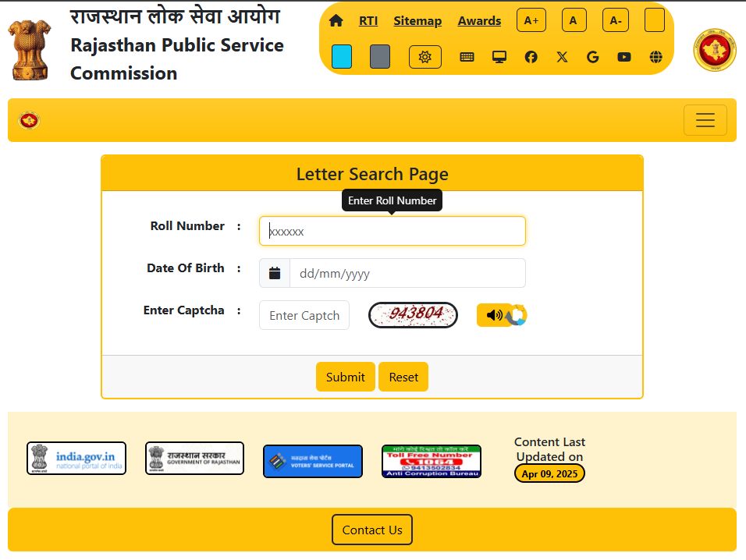Expand the hamburger navigation menu
This screenshot has height=560, width=746.
click(x=705, y=120)
